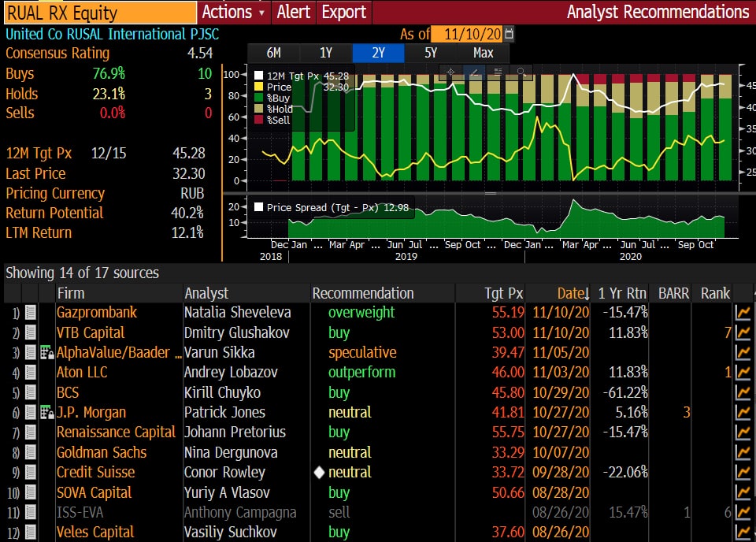Select analyst Conor Rowley
The image size is (756, 542).
click(x=224, y=472)
